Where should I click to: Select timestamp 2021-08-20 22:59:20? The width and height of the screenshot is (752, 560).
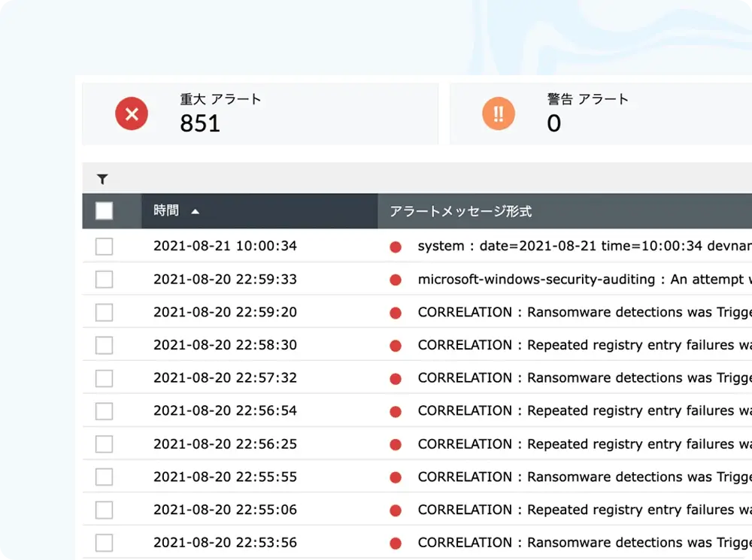coord(225,312)
